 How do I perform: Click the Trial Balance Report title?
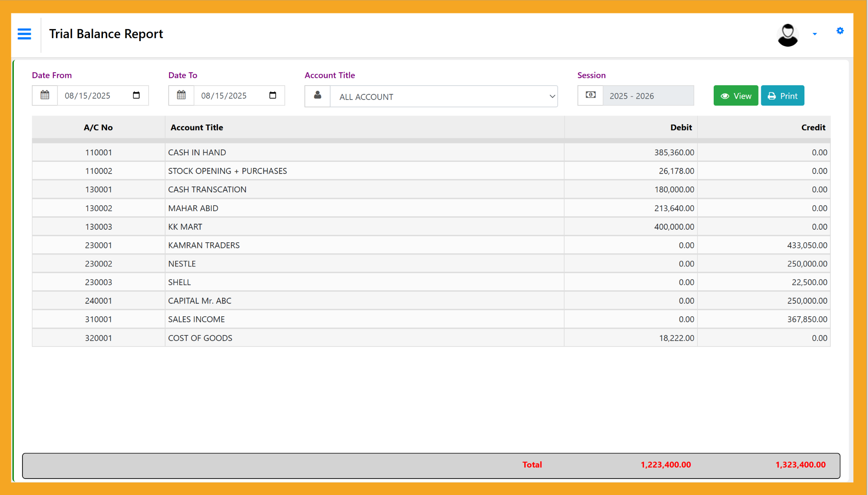pyautogui.click(x=106, y=34)
